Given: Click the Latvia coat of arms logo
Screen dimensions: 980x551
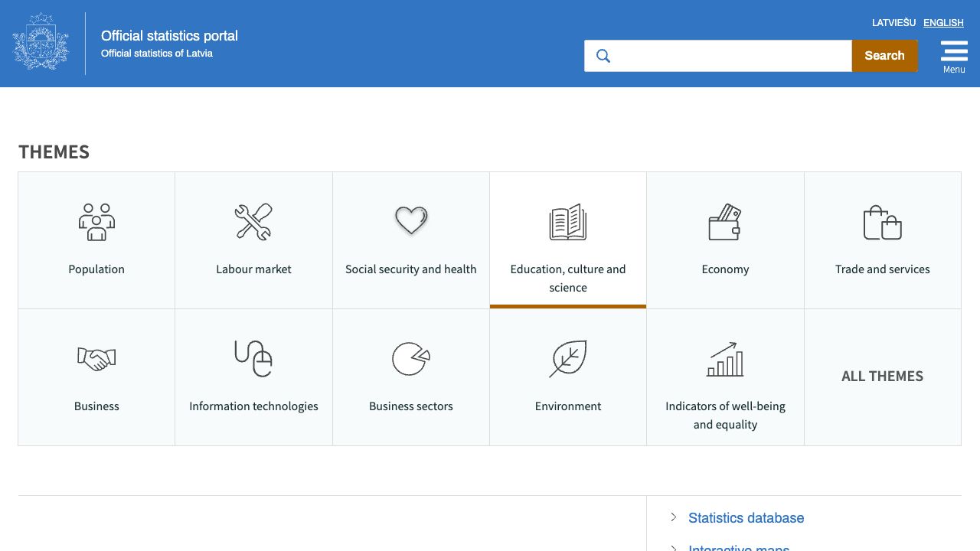Looking at the screenshot, I should [x=41, y=42].
